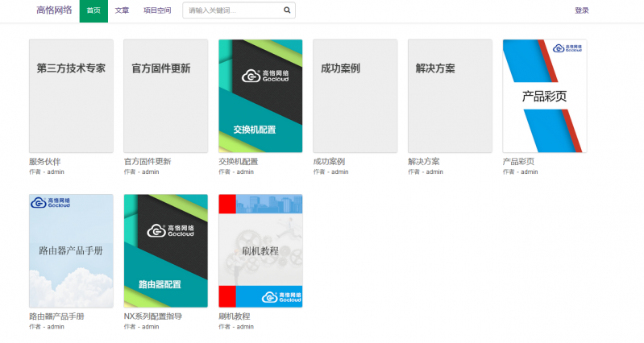Viewport: 644px width, 343px height.
Task: Click the 登录 login link
Action: tap(581, 10)
